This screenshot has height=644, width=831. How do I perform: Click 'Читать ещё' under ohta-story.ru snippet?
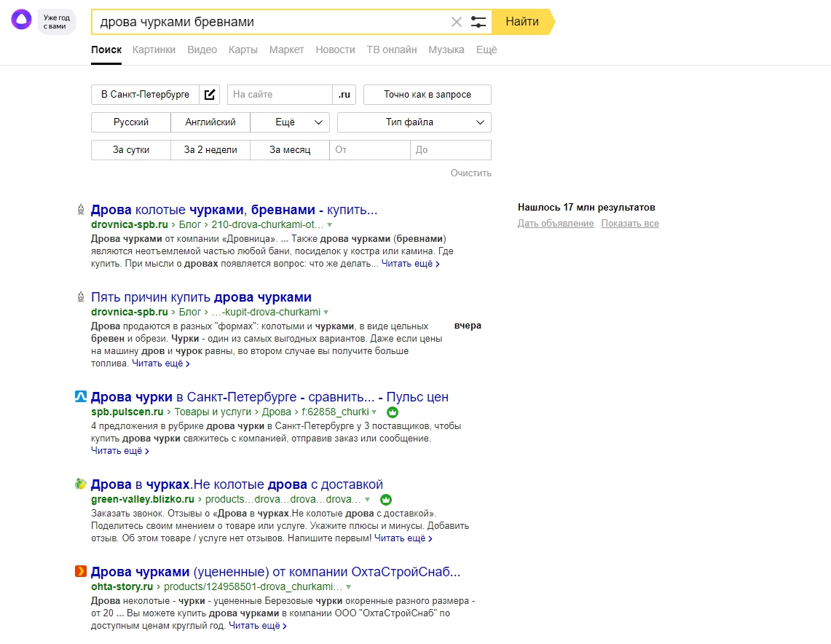(x=258, y=626)
